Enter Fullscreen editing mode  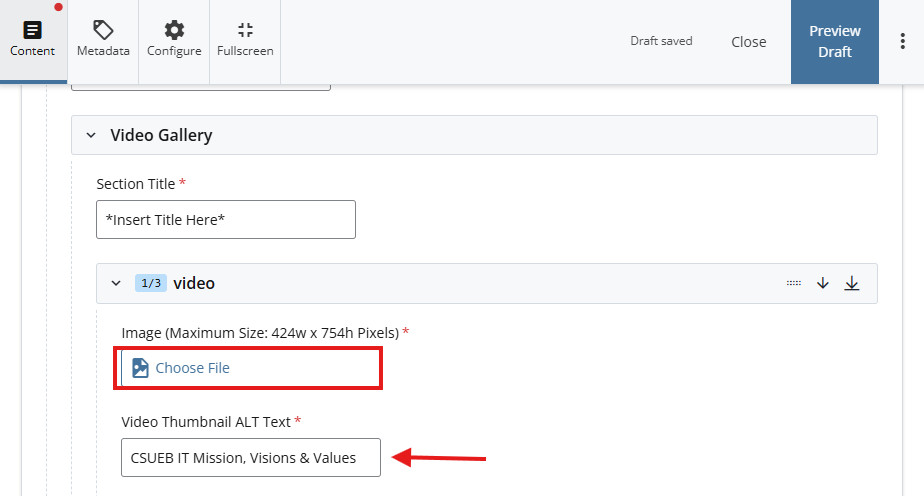(245, 40)
